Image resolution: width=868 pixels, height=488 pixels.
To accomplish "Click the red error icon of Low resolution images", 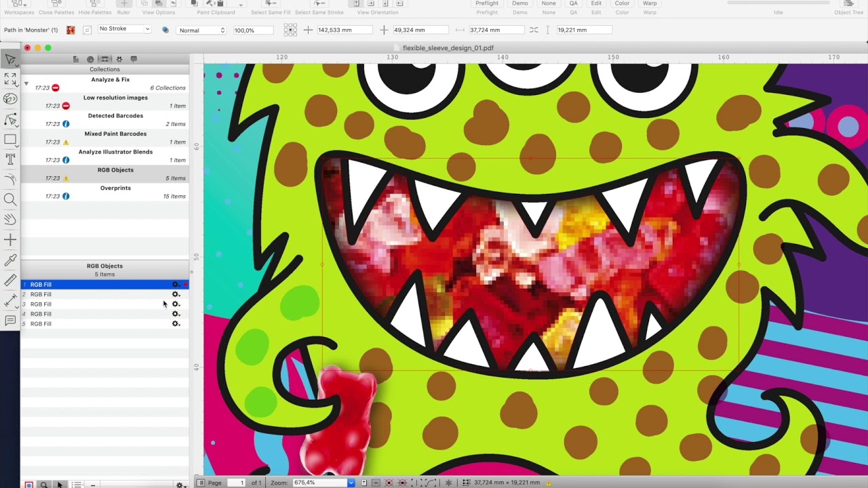I will (66, 106).
